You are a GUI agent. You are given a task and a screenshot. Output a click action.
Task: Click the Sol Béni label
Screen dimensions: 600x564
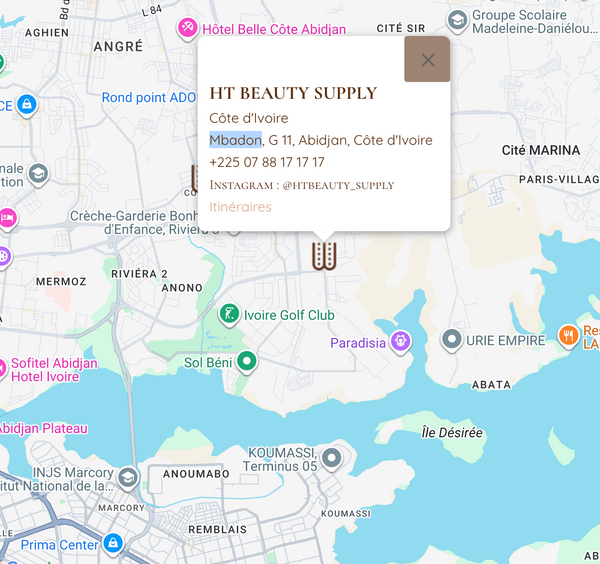coord(208,362)
